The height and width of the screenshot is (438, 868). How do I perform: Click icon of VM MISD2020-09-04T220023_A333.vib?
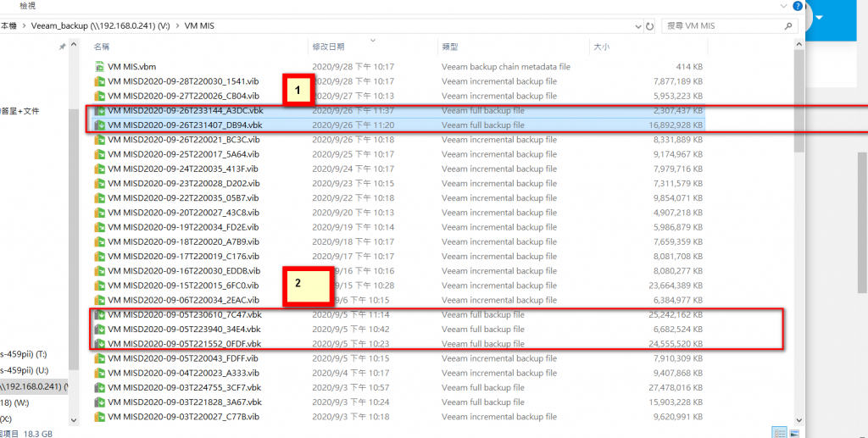tap(100, 373)
